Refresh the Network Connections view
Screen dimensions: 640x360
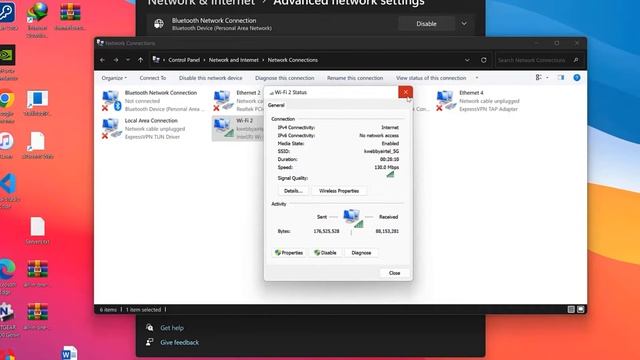click(484, 60)
